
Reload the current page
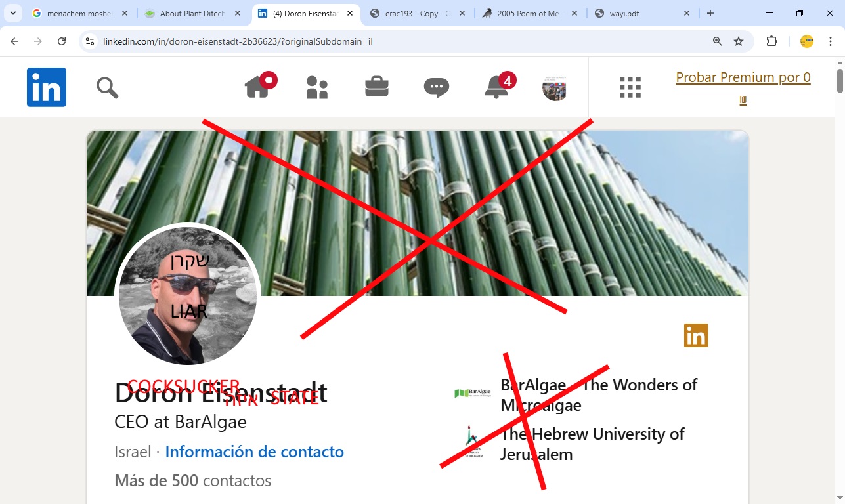tap(62, 41)
